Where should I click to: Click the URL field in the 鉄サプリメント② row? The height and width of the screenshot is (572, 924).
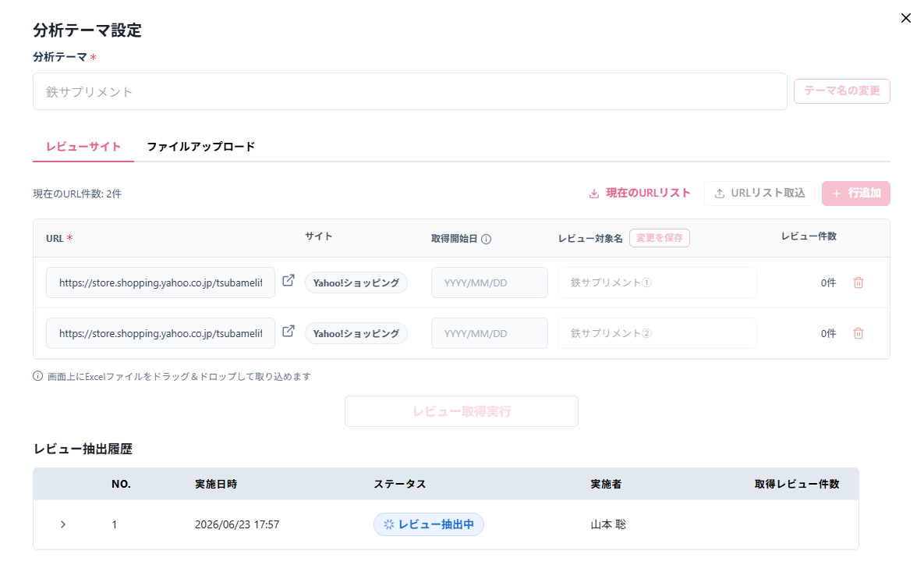pos(161,333)
